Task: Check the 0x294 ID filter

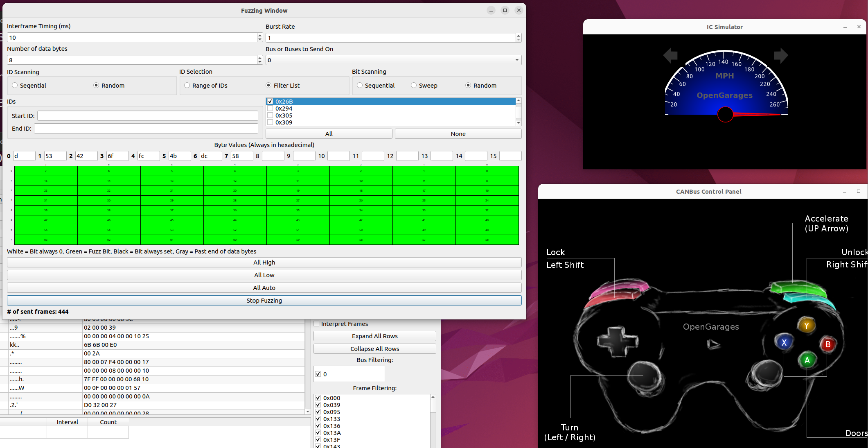Action: [x=270, y=109]
